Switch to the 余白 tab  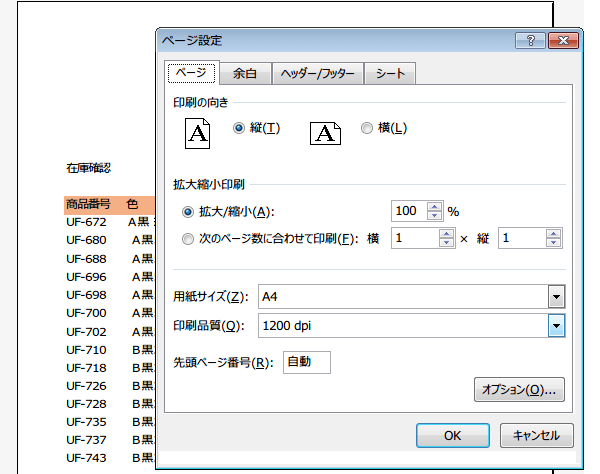pos(245,73)
